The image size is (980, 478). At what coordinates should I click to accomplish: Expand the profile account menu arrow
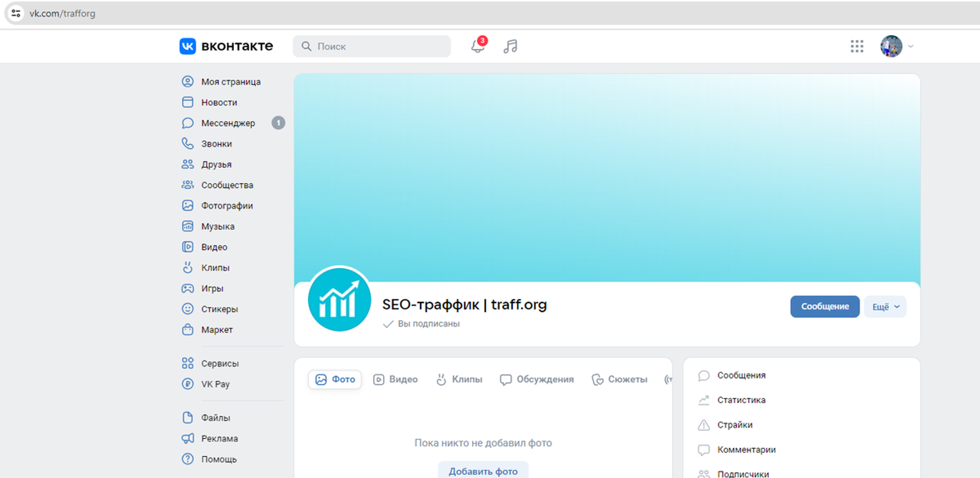click(x=911, y=46)
